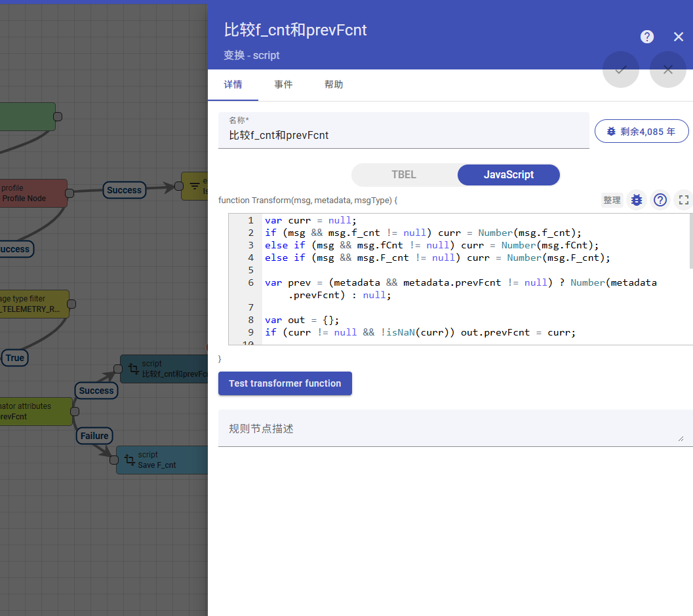This screenshot has height=616, width=693.
Task: Open the 详情 tab
Action: pyautogui.click(x=233, y=85)
